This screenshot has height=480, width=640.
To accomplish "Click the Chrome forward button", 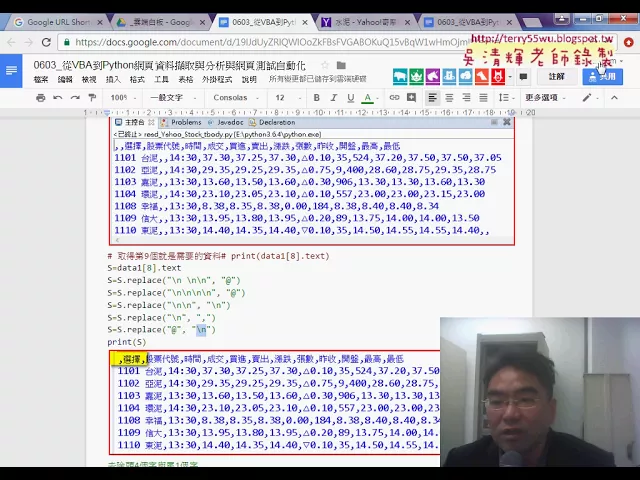I will tap(29, 42).
